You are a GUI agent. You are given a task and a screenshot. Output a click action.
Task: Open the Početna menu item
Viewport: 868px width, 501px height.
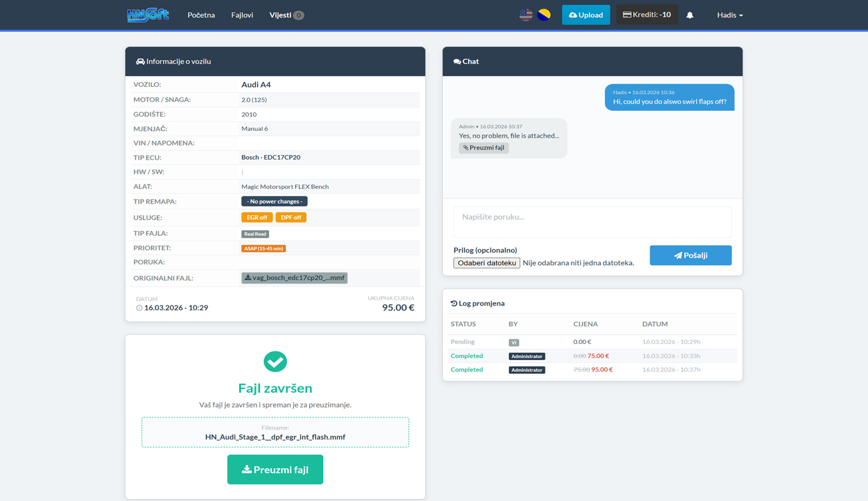[201, 15]
